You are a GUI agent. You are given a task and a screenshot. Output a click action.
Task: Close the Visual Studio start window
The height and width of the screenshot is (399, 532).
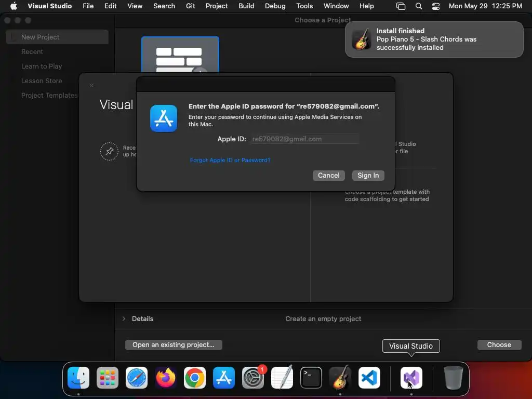pyautogui.click(x=91, y=86)
